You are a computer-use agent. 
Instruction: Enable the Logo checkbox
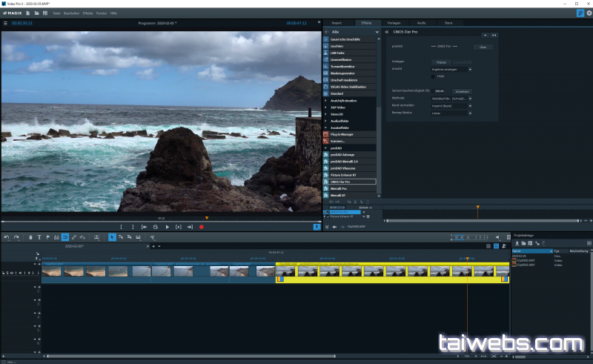coord(434,76)
